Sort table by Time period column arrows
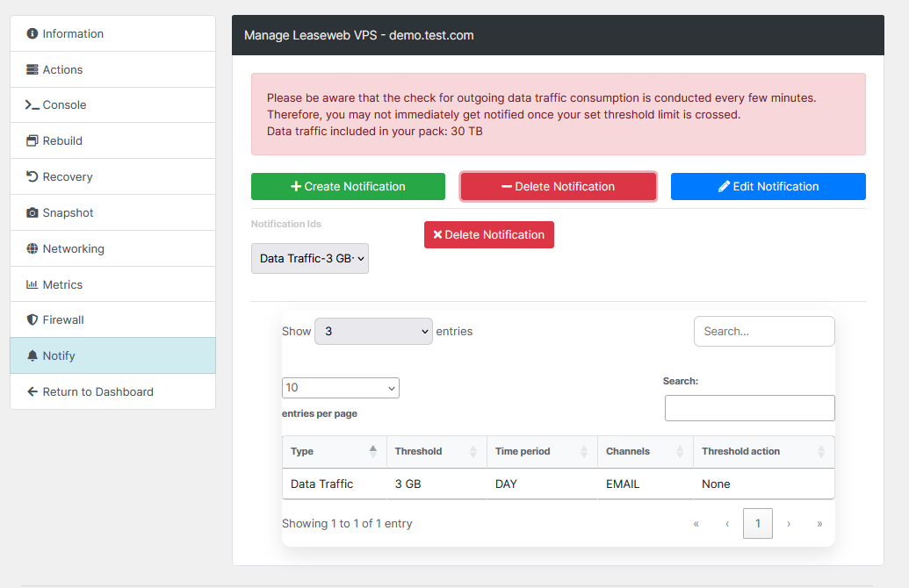The width and height of the screenshot is (909, 588). tap(584, 451)
